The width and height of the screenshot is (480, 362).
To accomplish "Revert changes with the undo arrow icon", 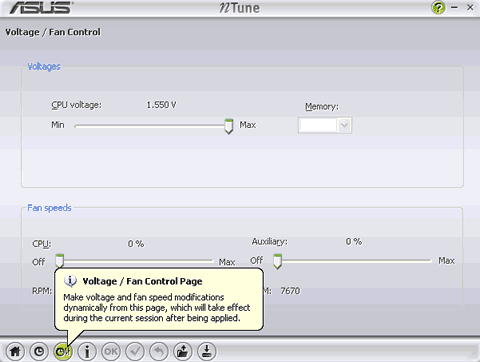I will 159,351.
